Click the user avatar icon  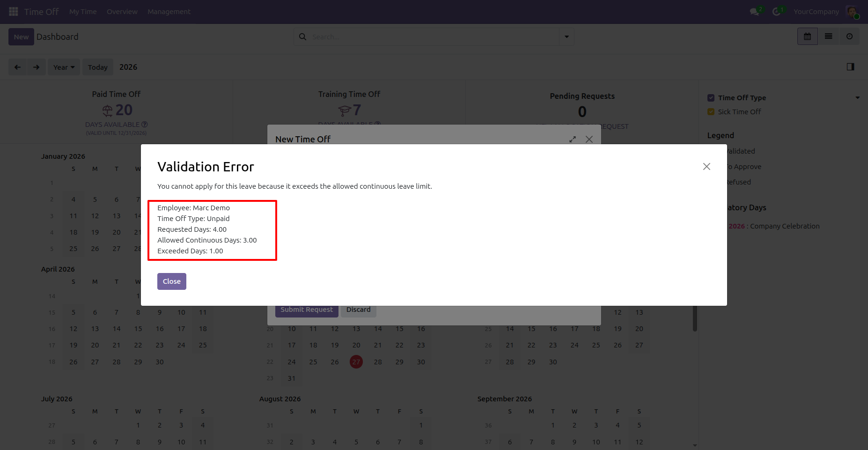[852, 12]
